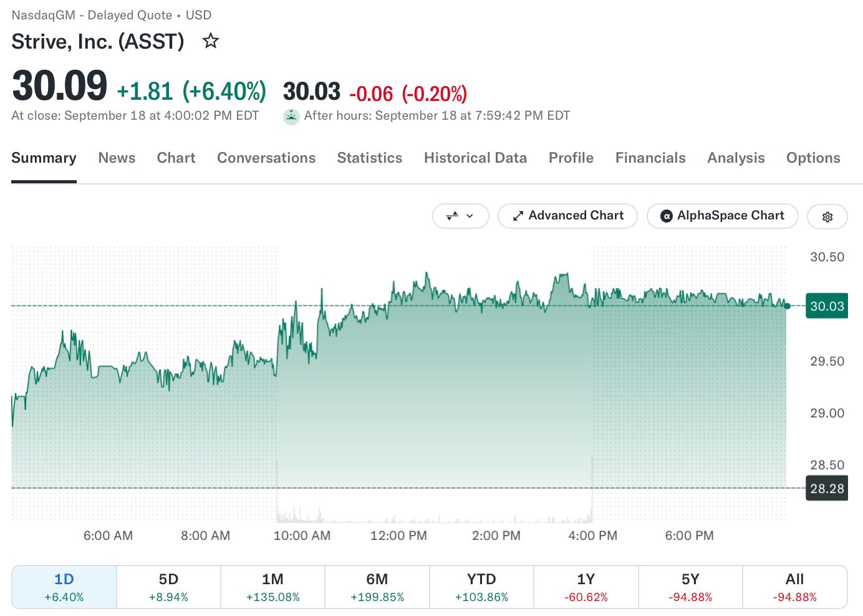Go to the Financials tab

[x=650, y=158]
